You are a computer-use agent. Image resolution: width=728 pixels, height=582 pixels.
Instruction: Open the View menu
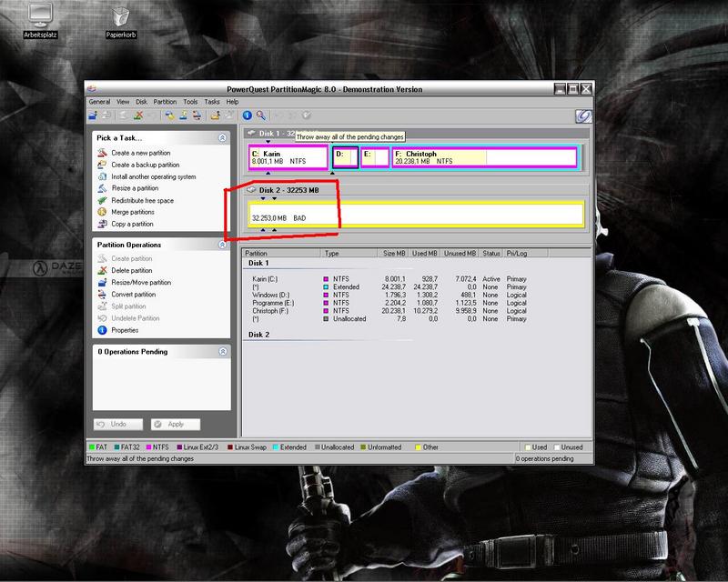123,102
